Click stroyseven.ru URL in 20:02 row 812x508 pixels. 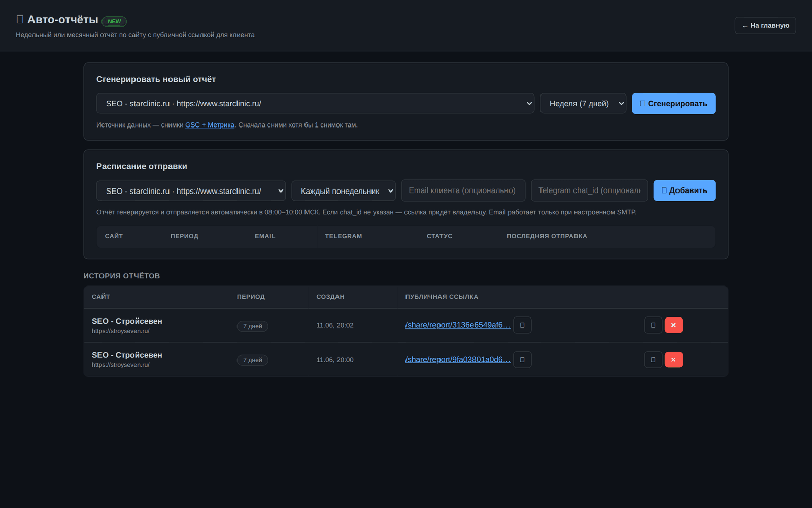point(121,331)
